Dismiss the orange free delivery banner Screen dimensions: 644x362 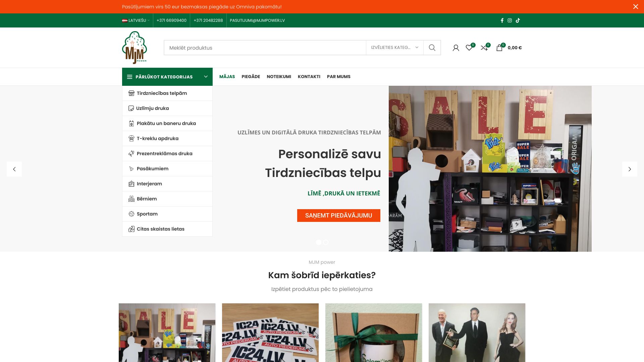click(635, 7)
